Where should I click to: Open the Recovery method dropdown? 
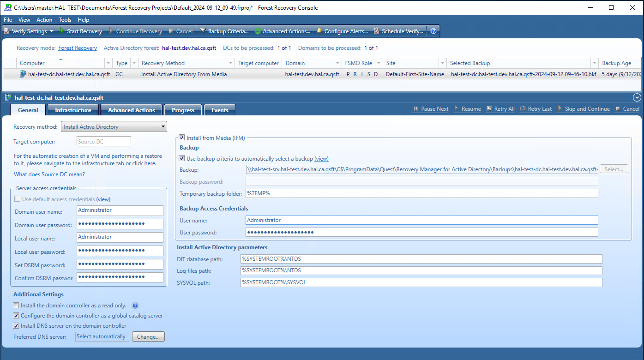click(114, 127)
